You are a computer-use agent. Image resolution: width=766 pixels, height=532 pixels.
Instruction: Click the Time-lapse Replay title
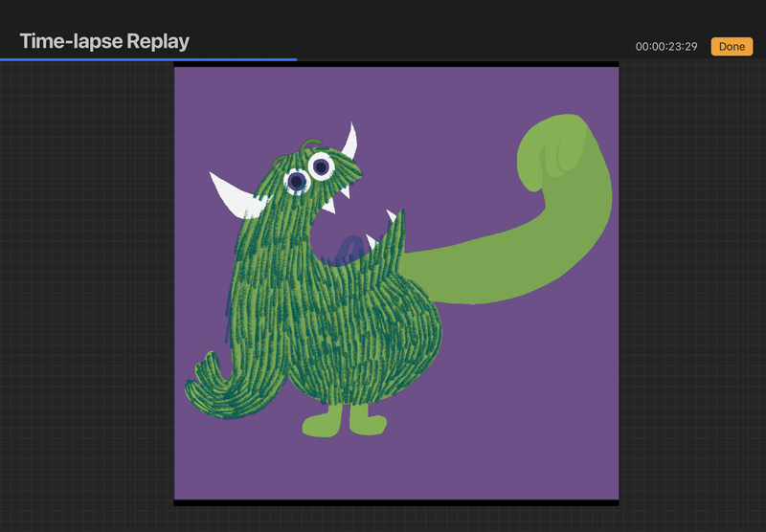click(x=104, y=41)
